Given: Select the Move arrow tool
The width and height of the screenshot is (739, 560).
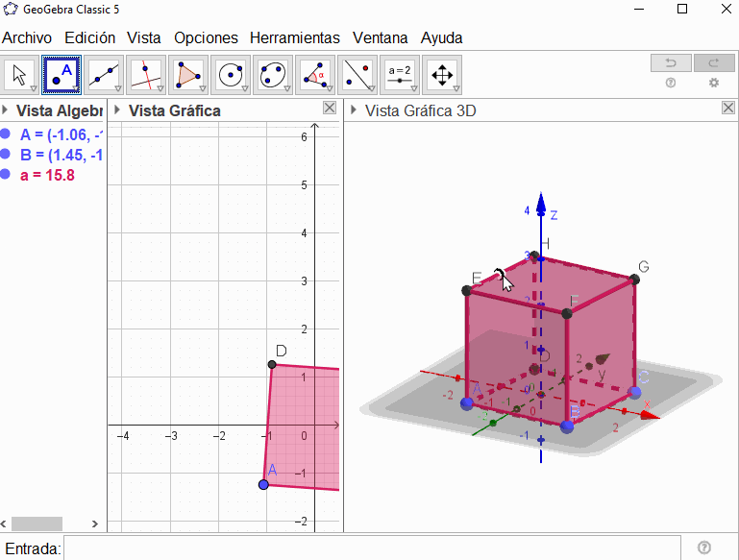Looking at the screenshot, I should (x=19, y=75).
